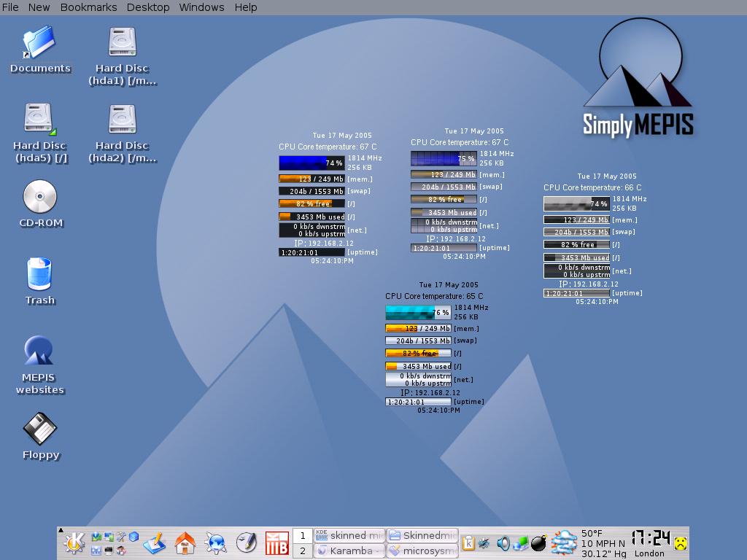Click the 17:24 London clock
Viewport: 747px width, 560px height.
click(x=651, y=543)
